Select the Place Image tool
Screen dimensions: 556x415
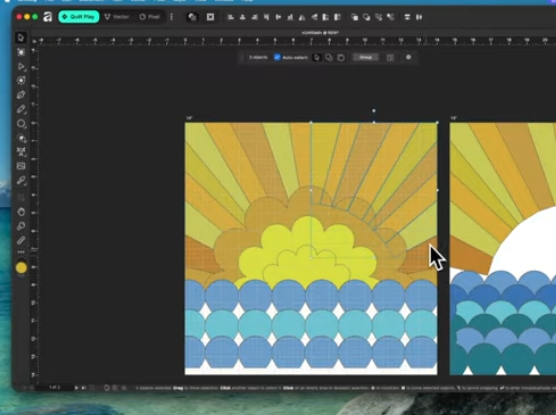(21, 166)
